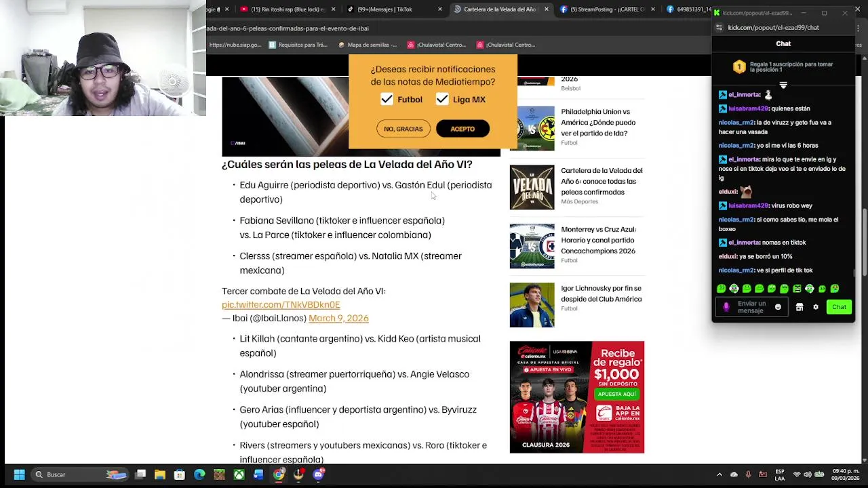The image size is (868, 488).
Task: Open OneDrive cloud tray icon
Action: 734,474
